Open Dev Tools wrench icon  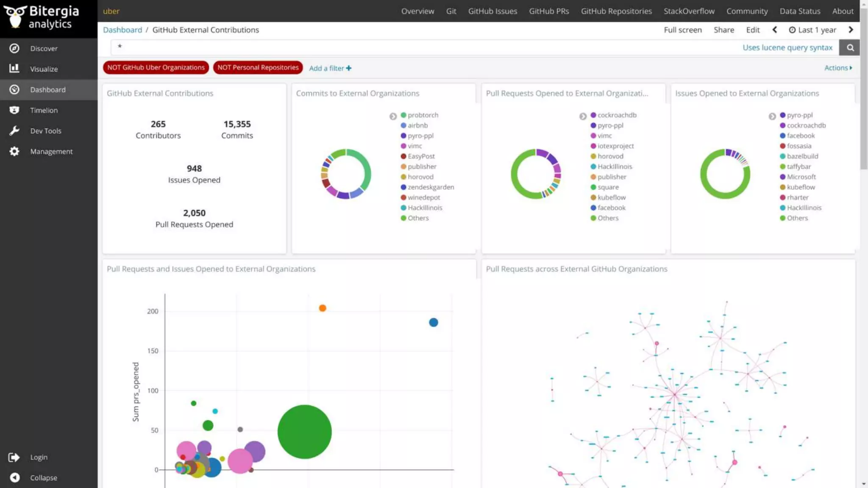14,131
